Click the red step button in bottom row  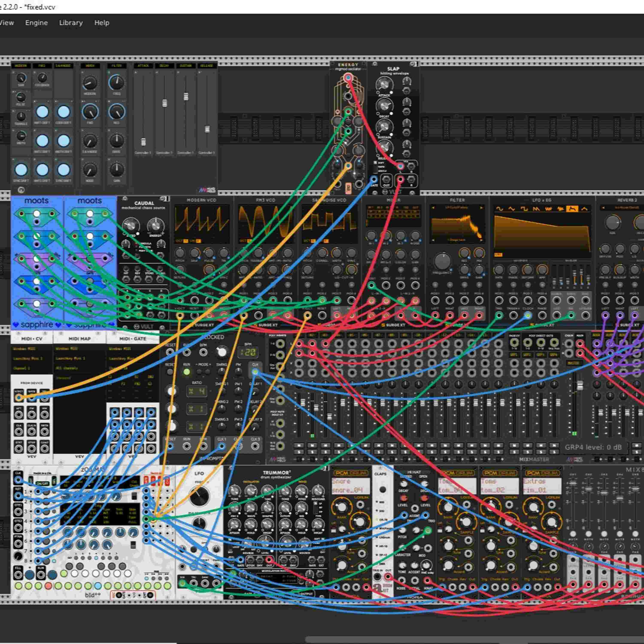pos(48,585)
